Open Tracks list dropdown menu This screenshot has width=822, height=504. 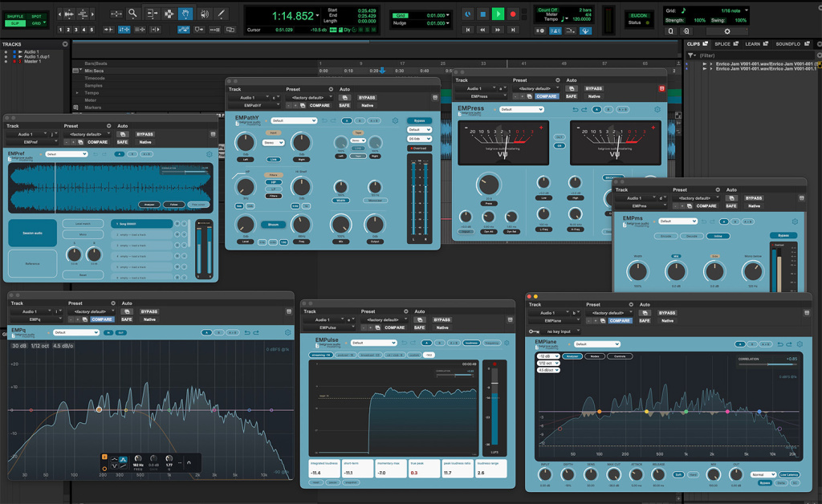[x=65, y=44]
